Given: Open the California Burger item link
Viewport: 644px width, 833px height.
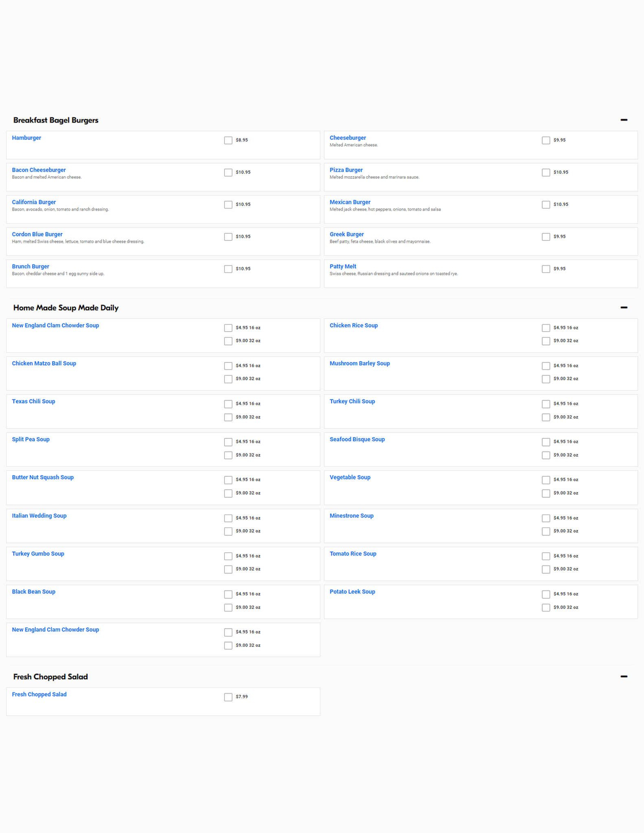Looking at the screenshot, I should (34, 202).
